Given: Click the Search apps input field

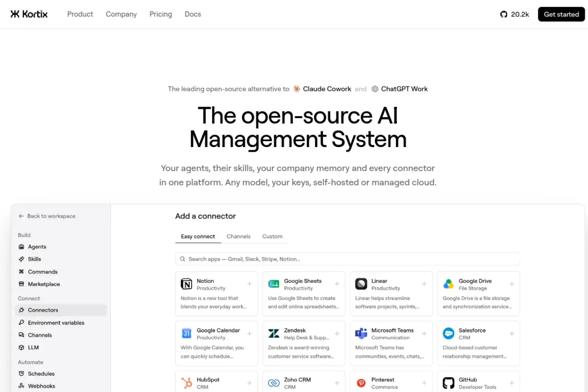Looking at the screenshot, I should coord(348,259).
